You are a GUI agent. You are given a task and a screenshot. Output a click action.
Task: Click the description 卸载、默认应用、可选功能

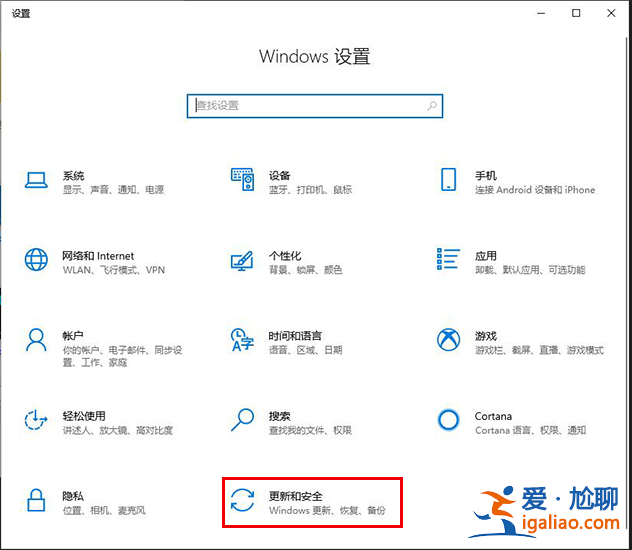(x=530, y=270)
